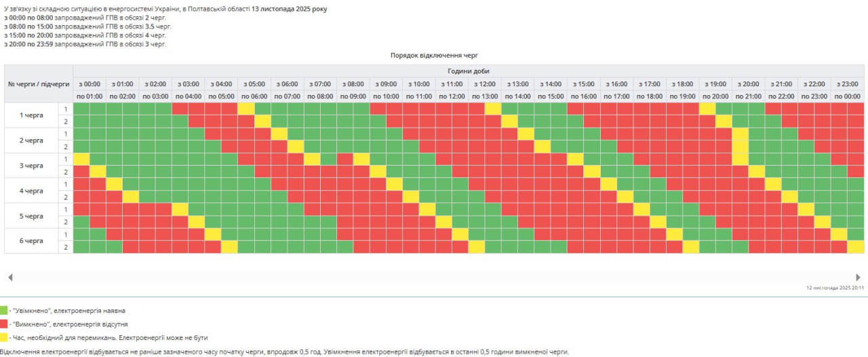Screen dimensions: 868x357
Task: Click the "по 08:00" column header
Action: [x=320, y=96]
